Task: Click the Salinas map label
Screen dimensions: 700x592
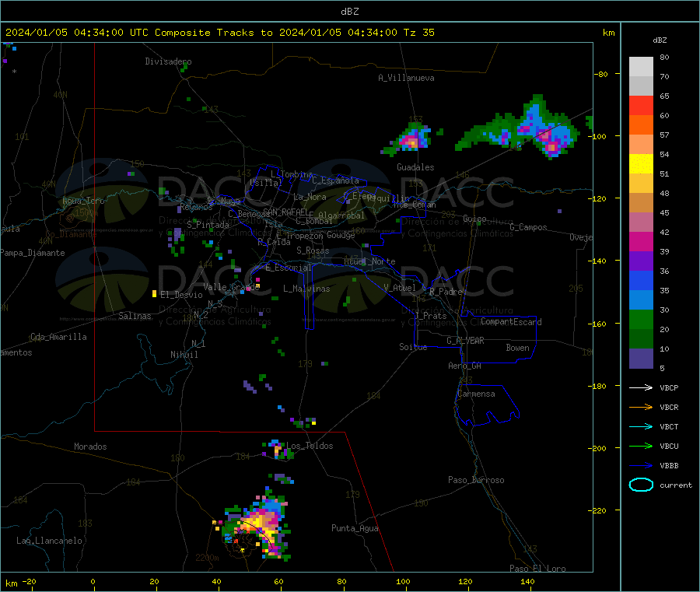Action: tap(135, 316)
